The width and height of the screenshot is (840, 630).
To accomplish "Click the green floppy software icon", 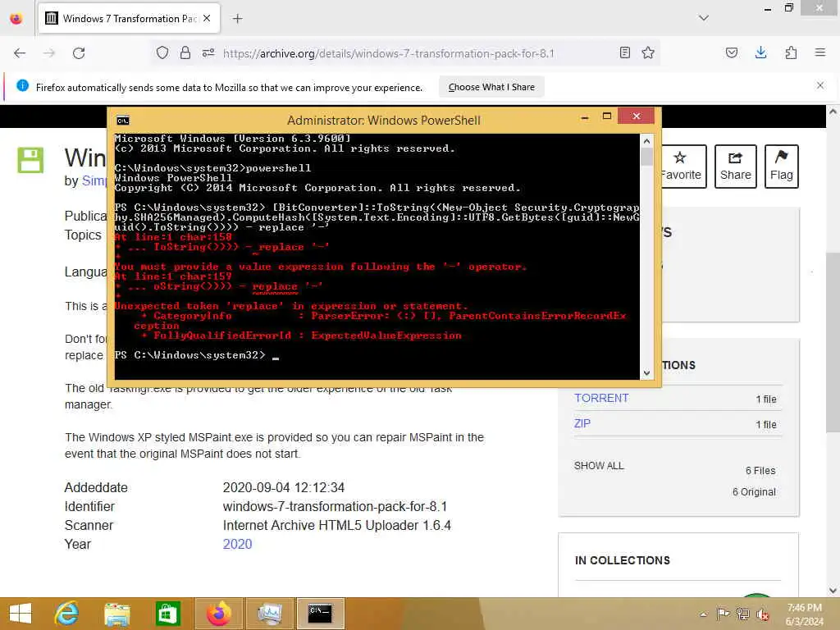I will click(30, 160).
